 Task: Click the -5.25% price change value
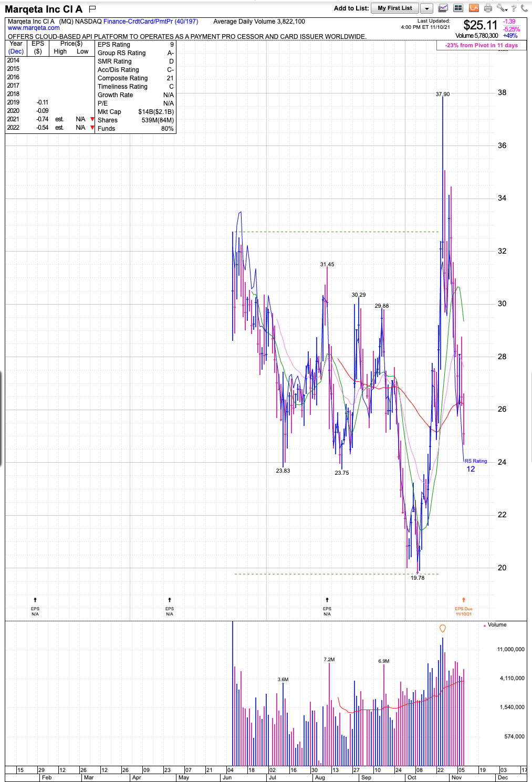click(x=512, y=29)
